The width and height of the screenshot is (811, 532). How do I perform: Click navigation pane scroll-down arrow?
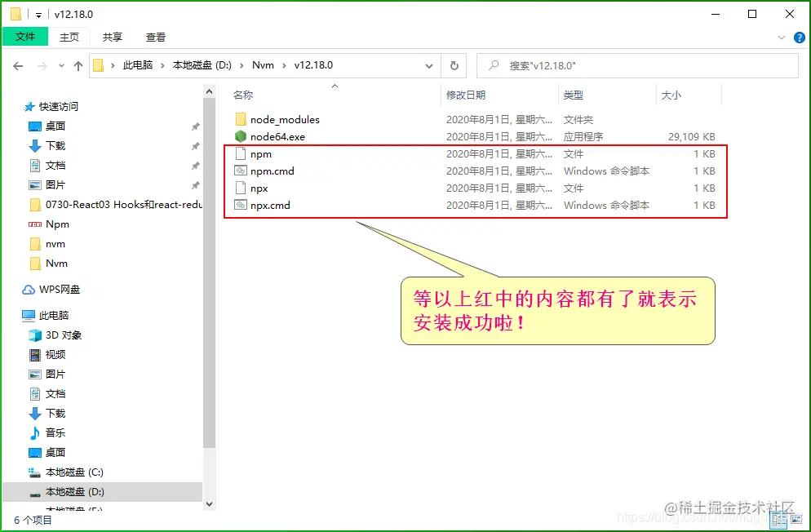(x=209, y=504)
